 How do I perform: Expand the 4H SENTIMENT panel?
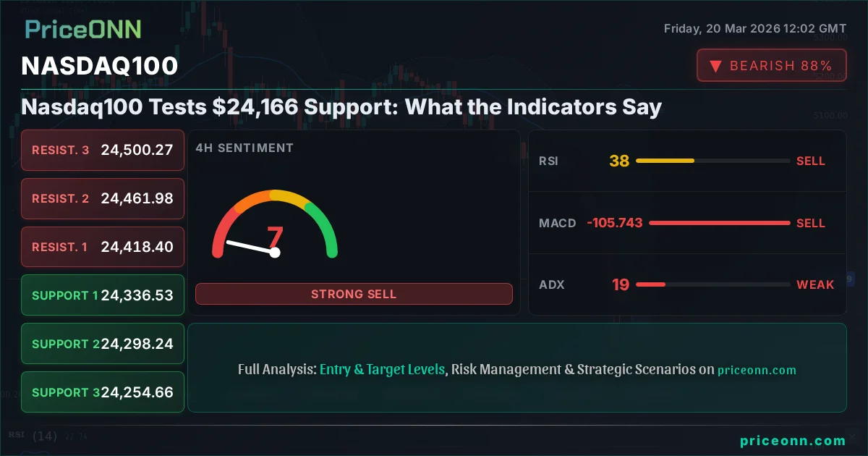coord(244,148)
